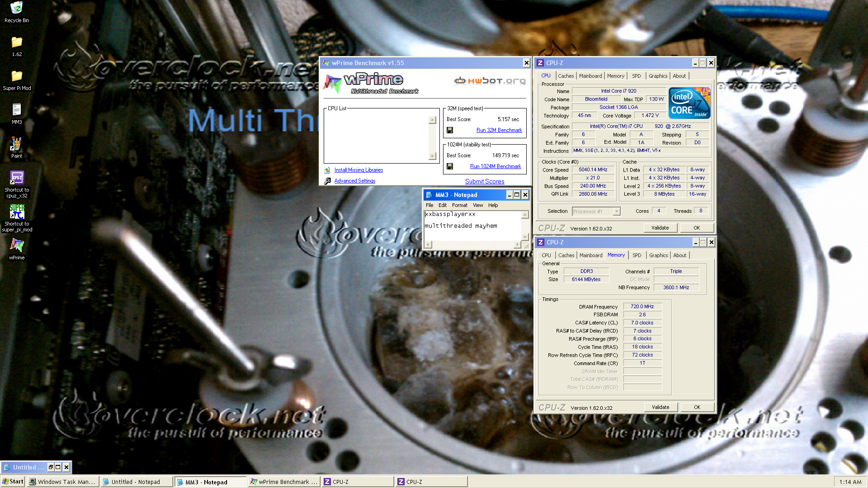The width and height of the screenshot is (868, 488).
Task: Click Notepad vertical scrollbar down arrow
Action: (x=525, y=237)
